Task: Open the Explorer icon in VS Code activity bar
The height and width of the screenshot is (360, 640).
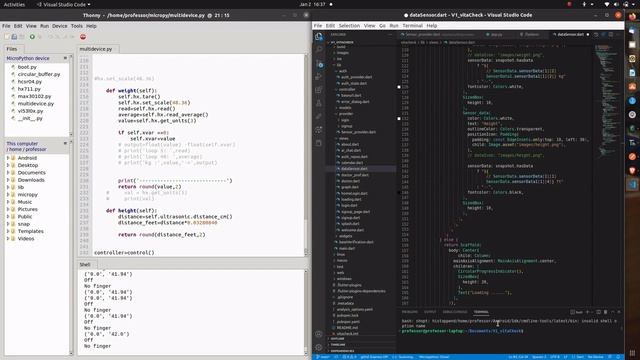Action: (x=319, y=37)
